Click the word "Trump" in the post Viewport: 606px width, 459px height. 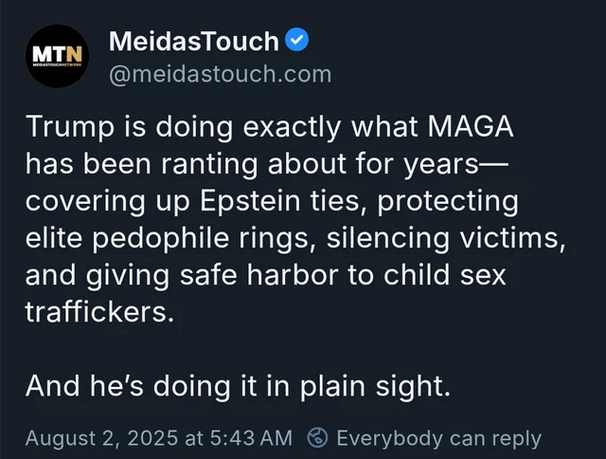point(70,128)
